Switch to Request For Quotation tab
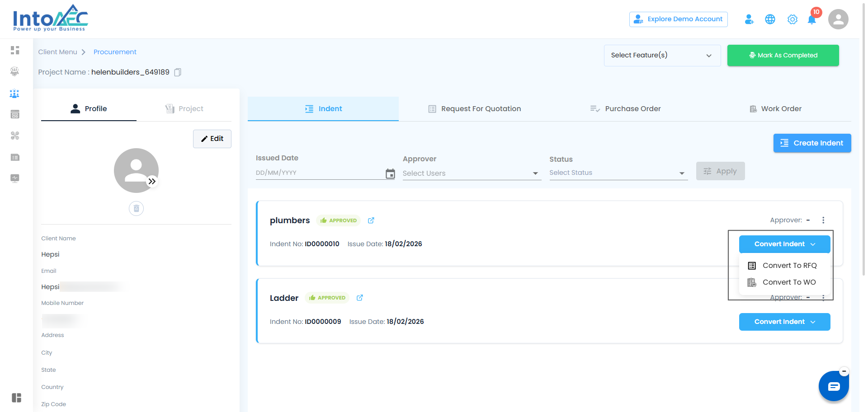868x412 pixels. tap(474, 109)
